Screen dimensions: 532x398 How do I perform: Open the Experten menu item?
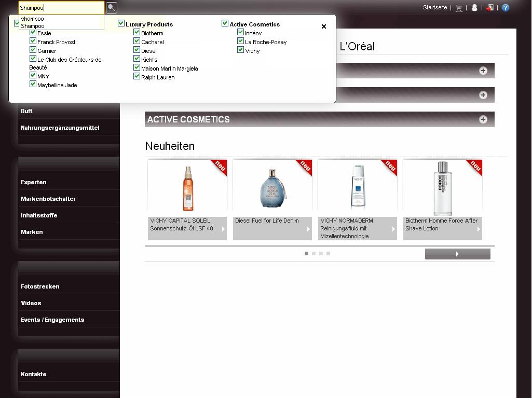point(34,182)
